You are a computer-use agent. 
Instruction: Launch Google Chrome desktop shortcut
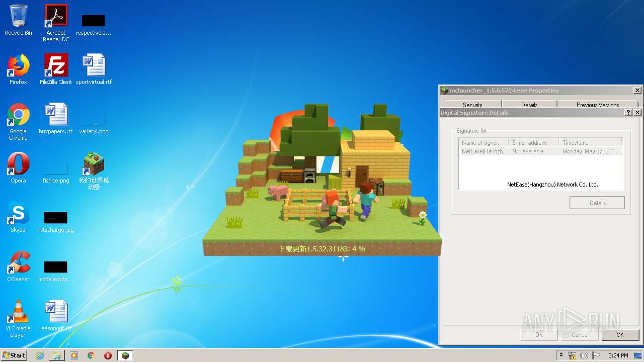(x=18, y=122)
